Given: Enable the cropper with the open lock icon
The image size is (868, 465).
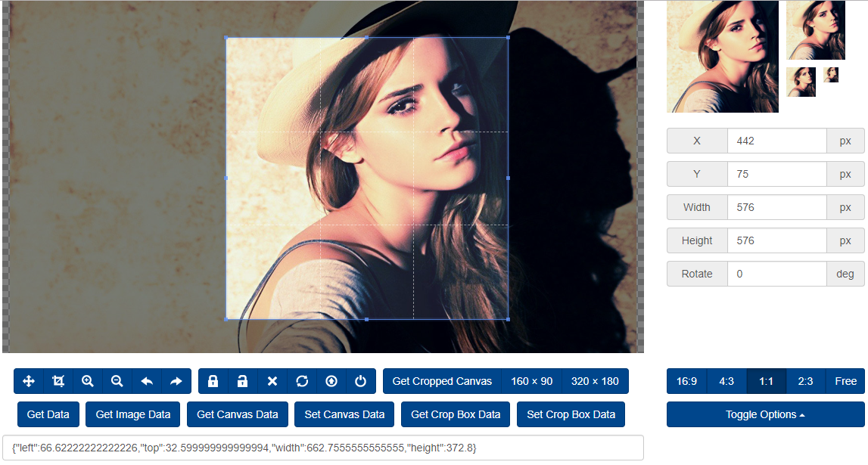Looking at the screenshot, I should 242,381.
